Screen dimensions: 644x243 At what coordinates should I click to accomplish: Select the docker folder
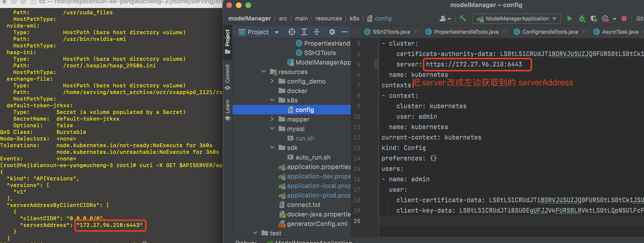(x=293, y=91)
